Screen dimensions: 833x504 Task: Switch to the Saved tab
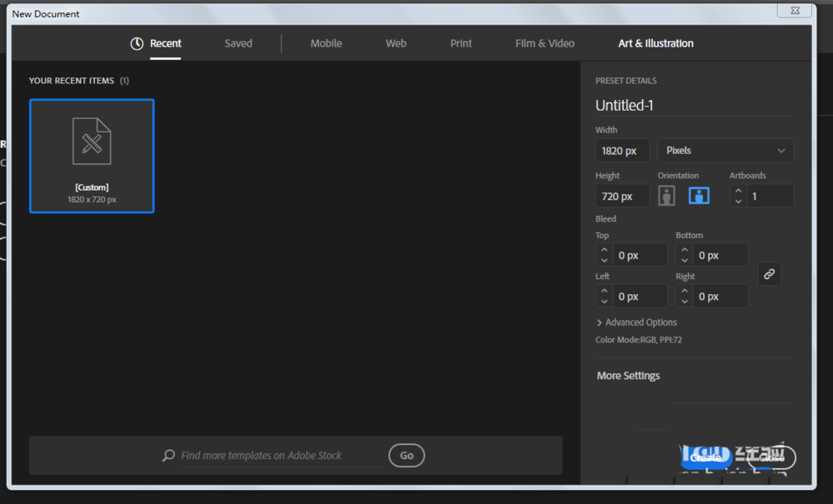[238, 43]
